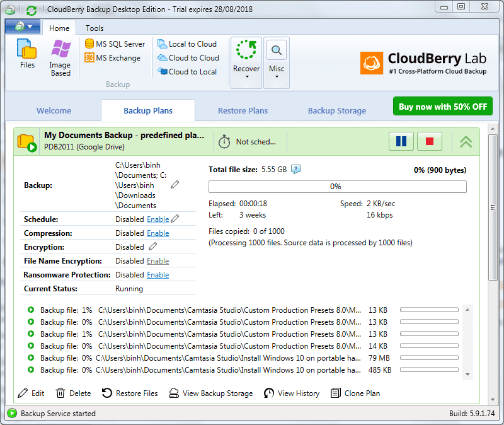Screen dimensions: 504x425
Task: Click View History button
Action: tap(292, 393)
